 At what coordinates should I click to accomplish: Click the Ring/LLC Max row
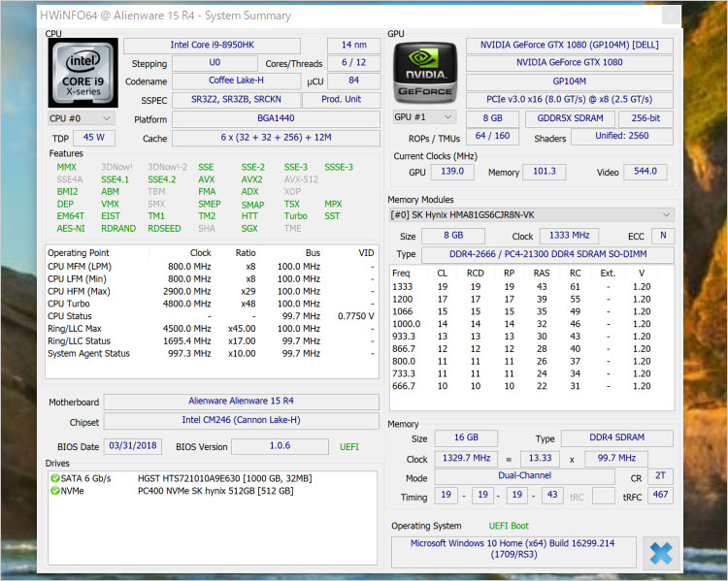[211, 329]
